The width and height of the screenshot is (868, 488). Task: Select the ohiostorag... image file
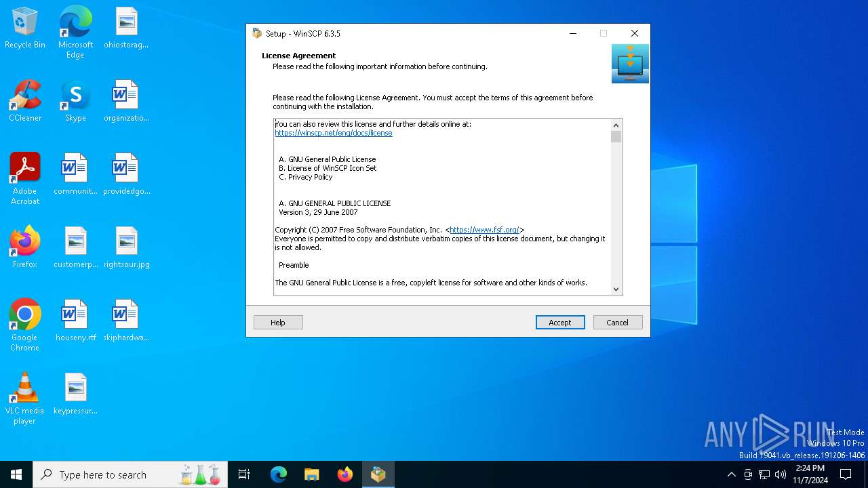coord(126,28)
